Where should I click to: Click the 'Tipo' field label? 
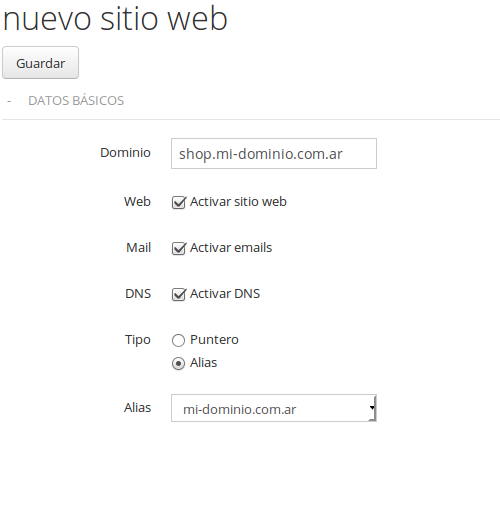click(138, 339)
